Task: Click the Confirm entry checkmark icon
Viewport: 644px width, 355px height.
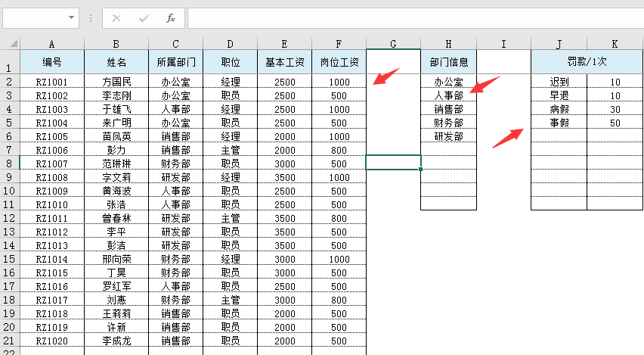Action: (x=144, y=18)
